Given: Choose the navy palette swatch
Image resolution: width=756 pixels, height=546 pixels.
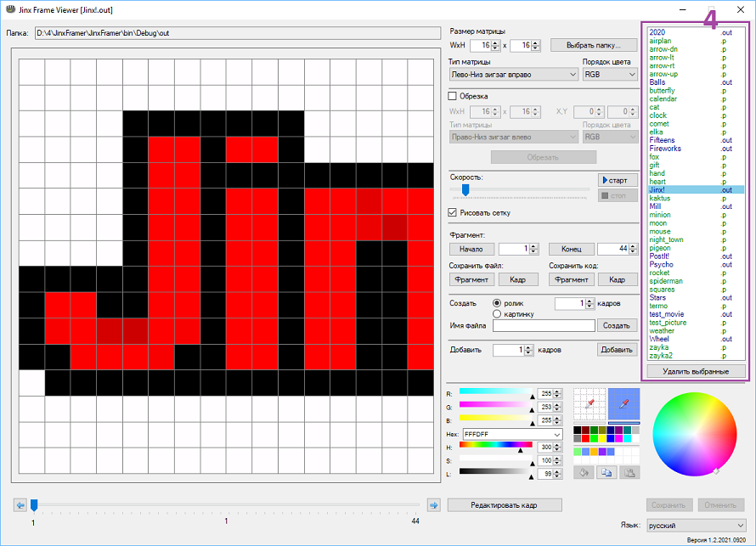Looking at the screenshot, I should coord(611,430).
